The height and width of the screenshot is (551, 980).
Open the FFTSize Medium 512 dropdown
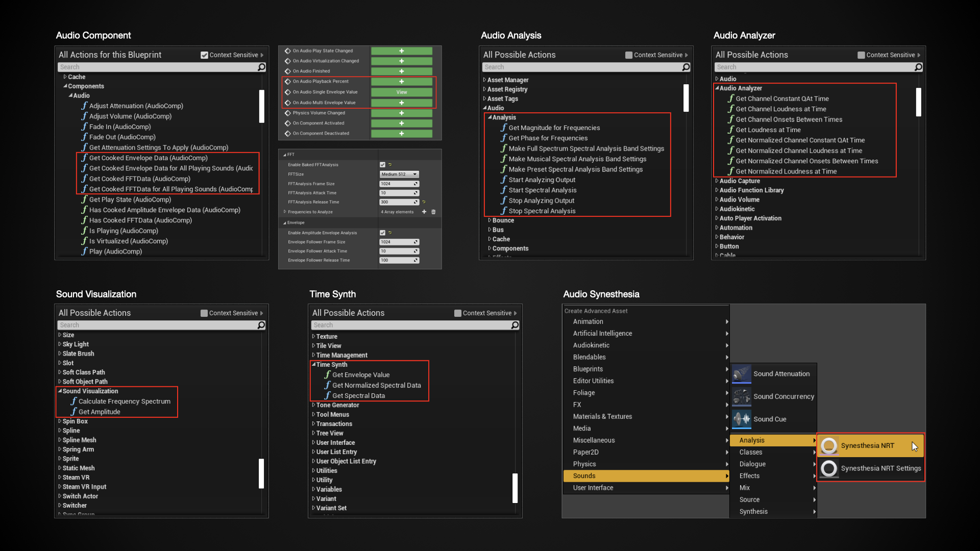click(399, 174)
